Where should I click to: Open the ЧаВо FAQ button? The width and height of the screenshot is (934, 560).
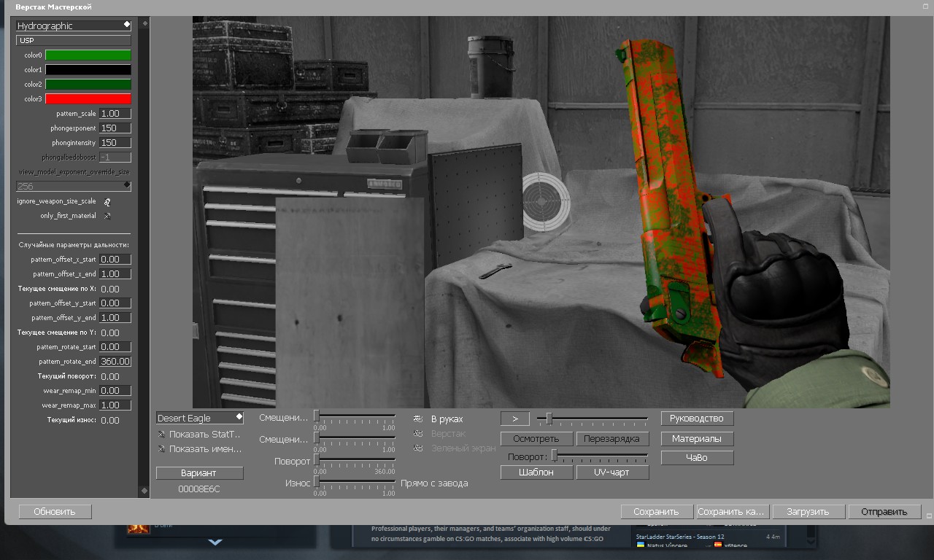click(x=697, y=458)
